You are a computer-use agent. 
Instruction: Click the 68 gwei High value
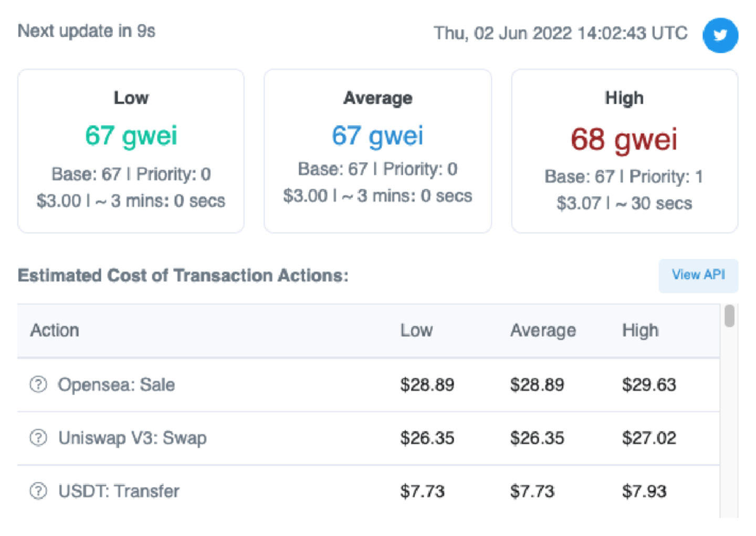tap(624, 140)
